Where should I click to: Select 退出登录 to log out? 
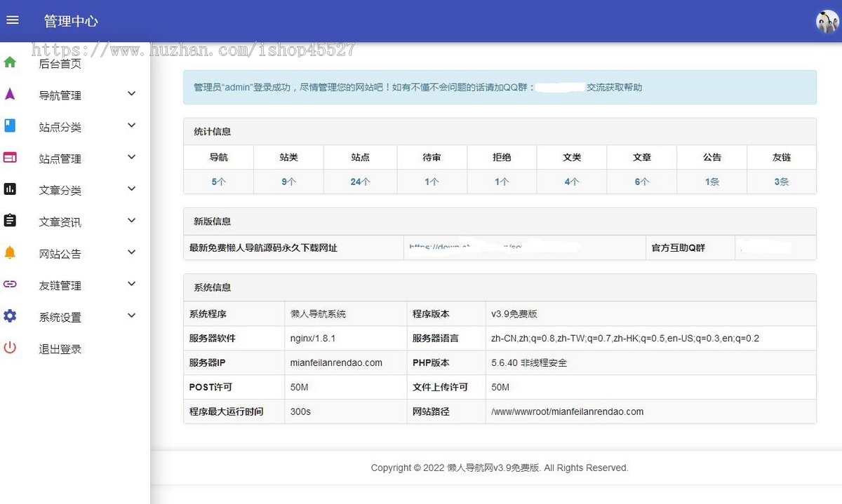(x=60, y=349)
